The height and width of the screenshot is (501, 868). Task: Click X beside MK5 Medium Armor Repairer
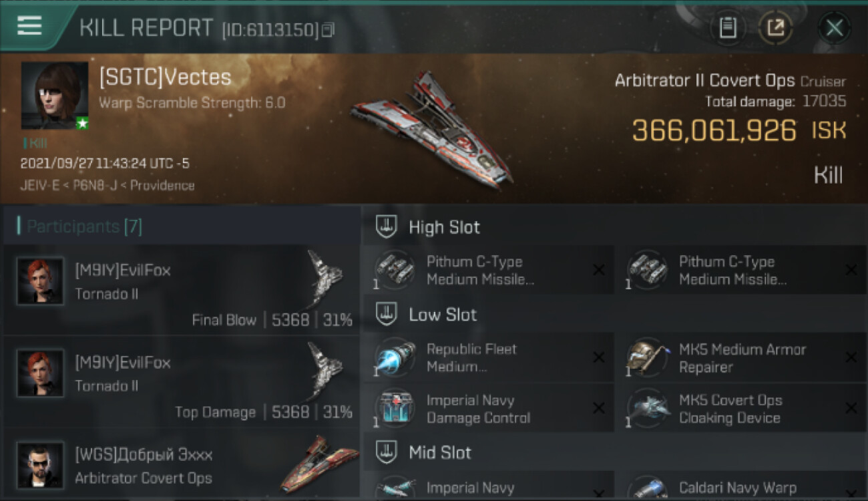coord(851,357)
